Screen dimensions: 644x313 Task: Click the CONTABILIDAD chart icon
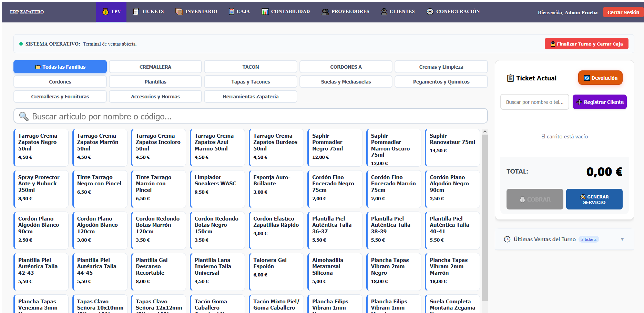point(265,12)
